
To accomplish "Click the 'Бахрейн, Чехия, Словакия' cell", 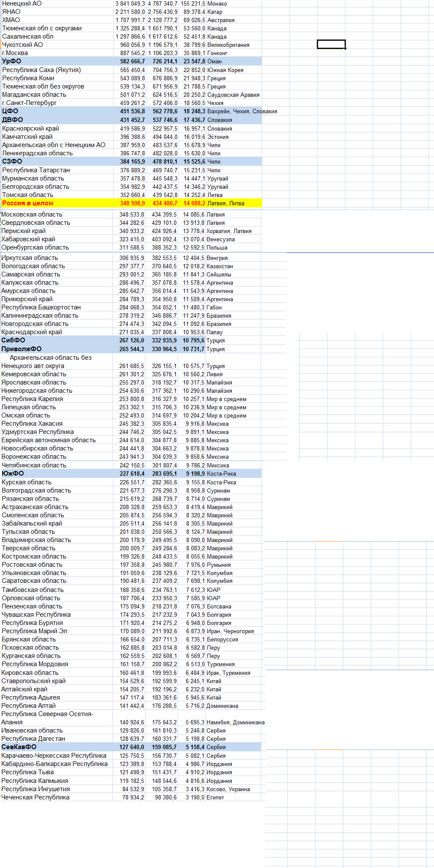I will pos(242,111).
